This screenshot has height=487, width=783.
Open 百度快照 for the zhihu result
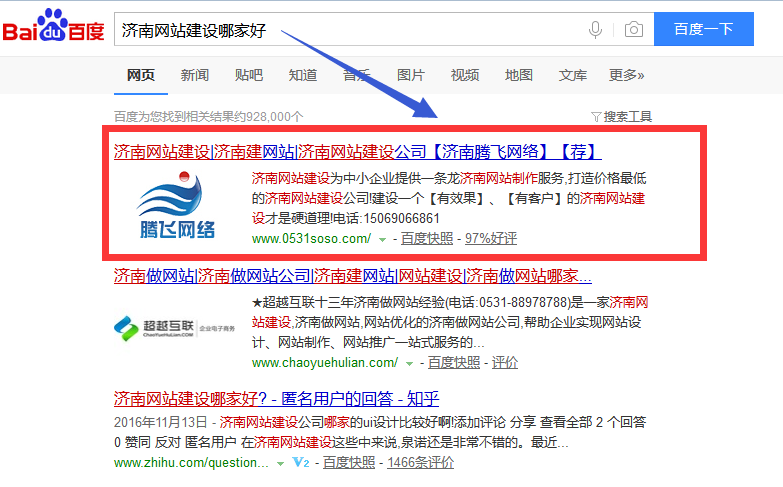[349, 463]
